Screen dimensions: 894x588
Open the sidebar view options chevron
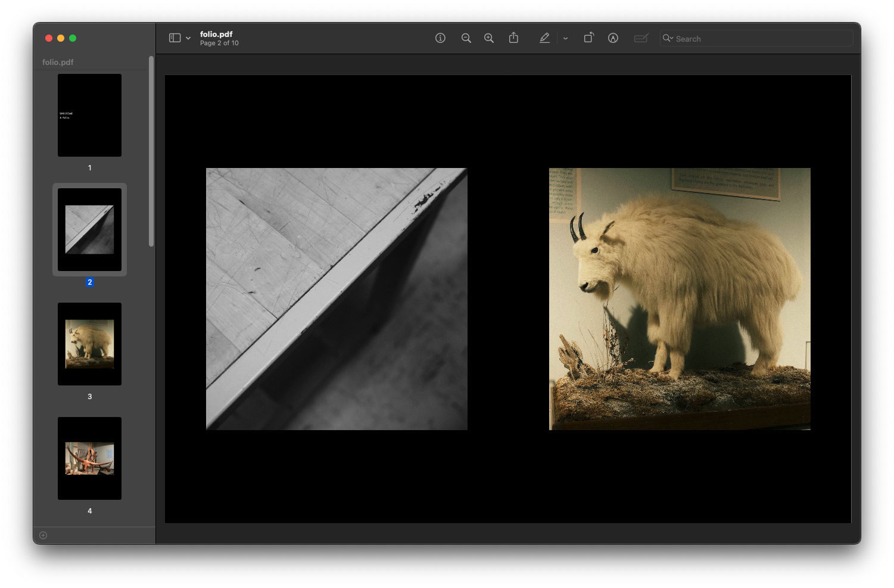pos(188,38)
